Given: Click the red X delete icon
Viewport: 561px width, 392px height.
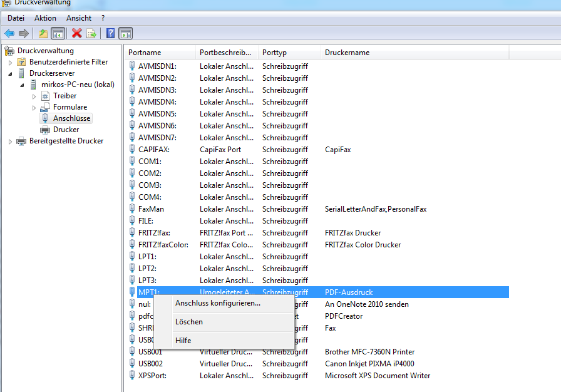Looking at the screenshot, I should [x=76, y=34].
